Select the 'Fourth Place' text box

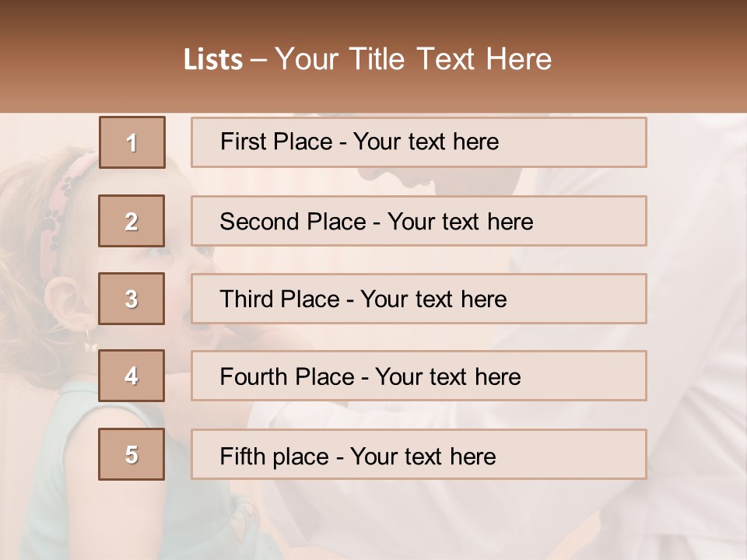click(x=419, y=376)
